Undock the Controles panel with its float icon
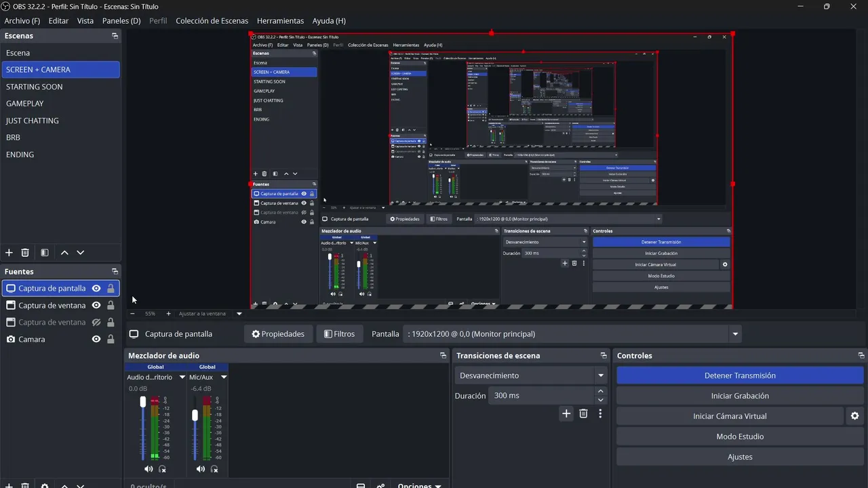 coord(861,356)
